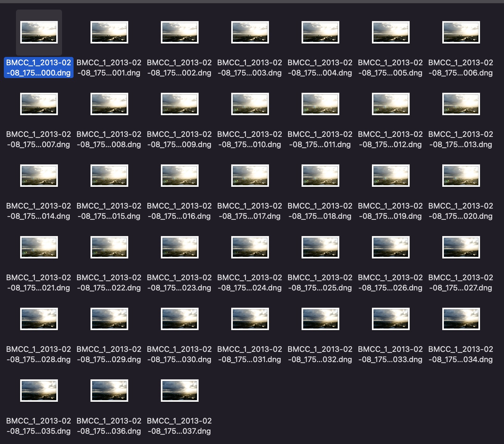Screen dimensions: 504x444
Task: Select the file label ending 010.dng
Action: (x=250, y=139)
